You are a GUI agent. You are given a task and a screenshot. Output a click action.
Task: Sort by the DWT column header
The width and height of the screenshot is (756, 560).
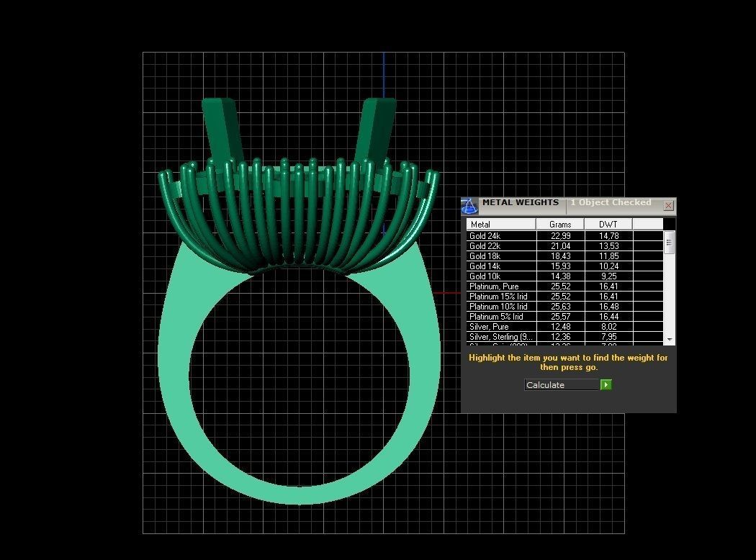tap(608, 224)
